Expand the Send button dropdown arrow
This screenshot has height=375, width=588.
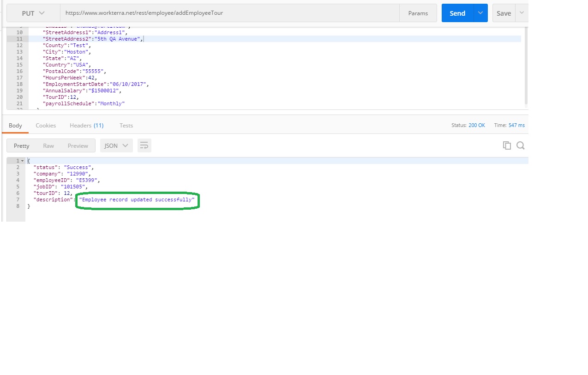[x=480, y=13]
